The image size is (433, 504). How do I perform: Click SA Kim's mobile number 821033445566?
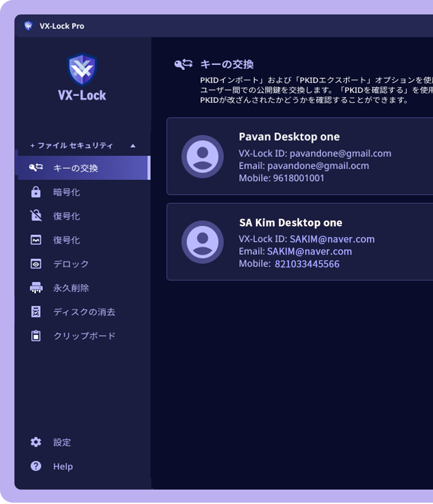[x=307, y=264]
